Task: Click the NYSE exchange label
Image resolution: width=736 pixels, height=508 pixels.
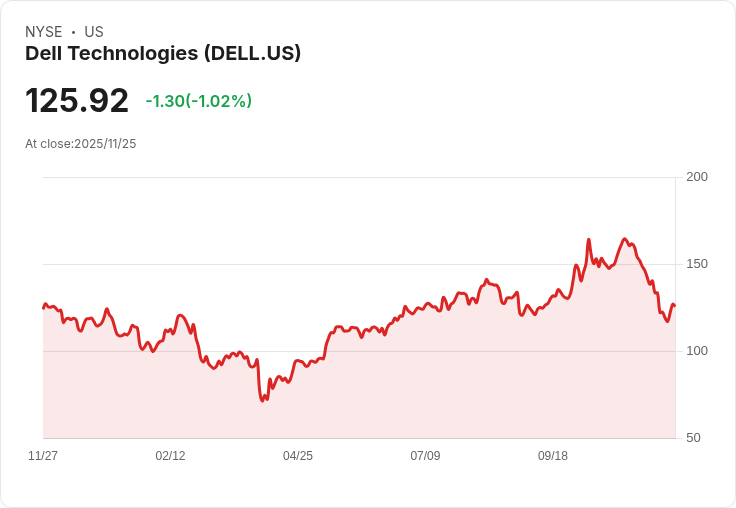Action: click(x=44, y=32)
